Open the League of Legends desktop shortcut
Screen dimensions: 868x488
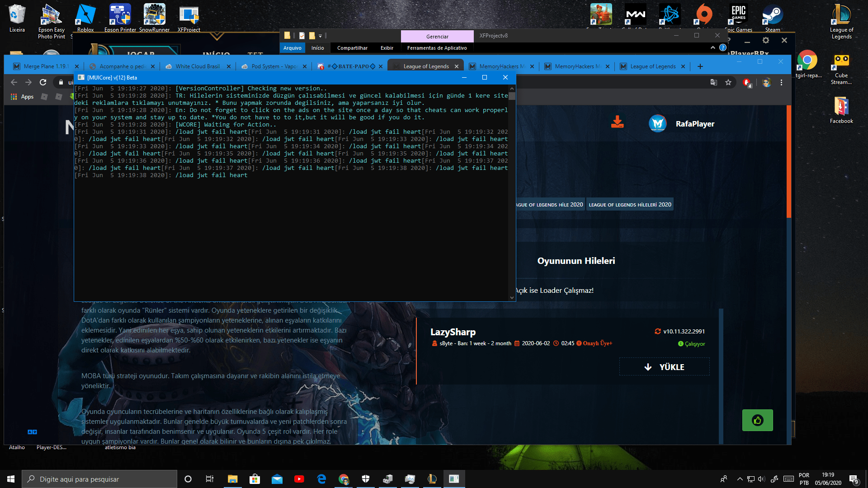pos(841,21)
